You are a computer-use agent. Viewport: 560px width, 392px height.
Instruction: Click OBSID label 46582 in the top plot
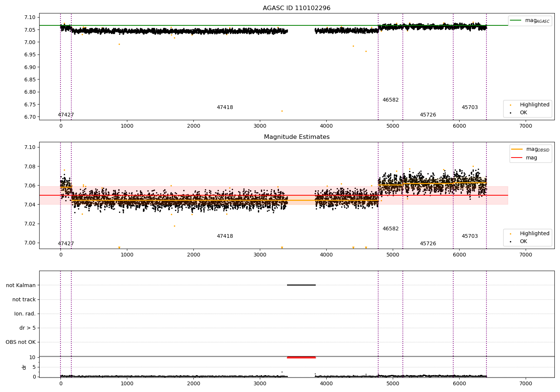tap(391, 100)
